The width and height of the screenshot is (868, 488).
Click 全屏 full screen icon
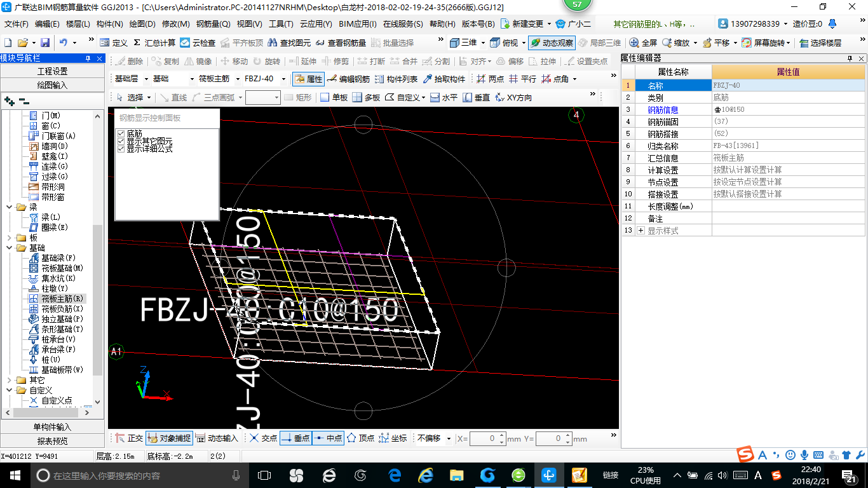click(x=643, y=43)
